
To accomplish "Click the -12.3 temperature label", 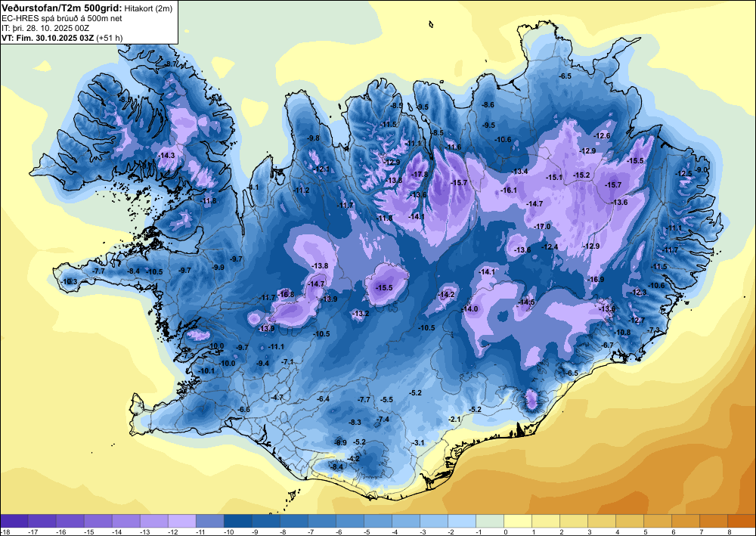I will [x=638, y=293].
